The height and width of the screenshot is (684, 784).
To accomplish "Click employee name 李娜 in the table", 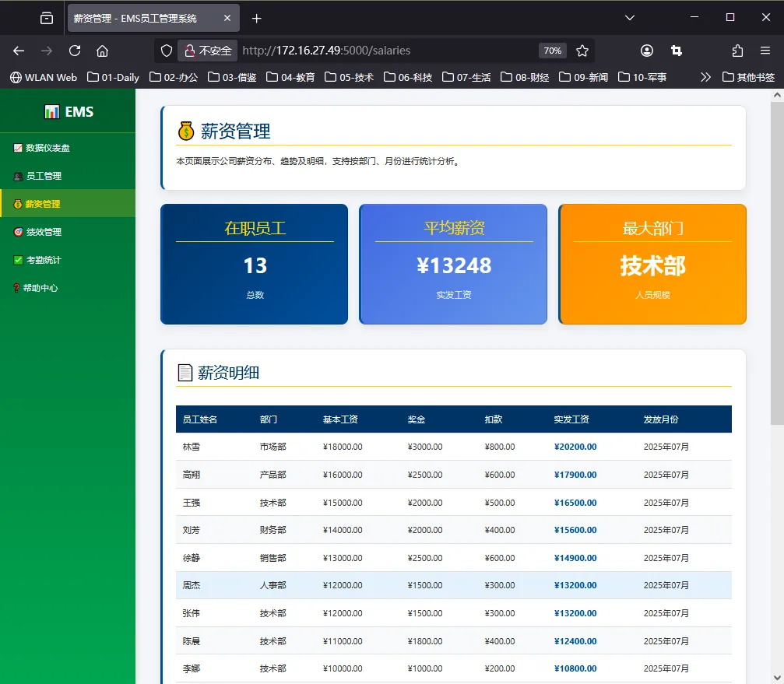I will tap(191, 668).
